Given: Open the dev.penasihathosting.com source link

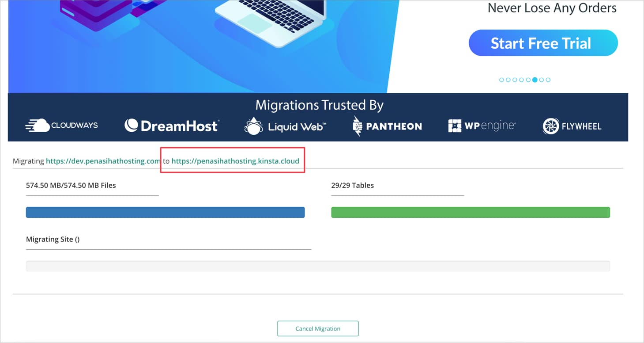Looking at the screenshot, I should (x=103, y=161).
